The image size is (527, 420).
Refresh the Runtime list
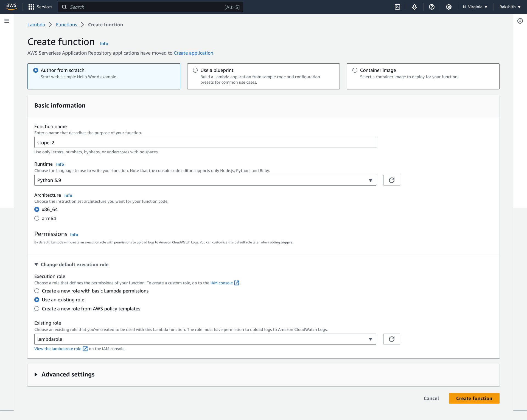[391, 180]
